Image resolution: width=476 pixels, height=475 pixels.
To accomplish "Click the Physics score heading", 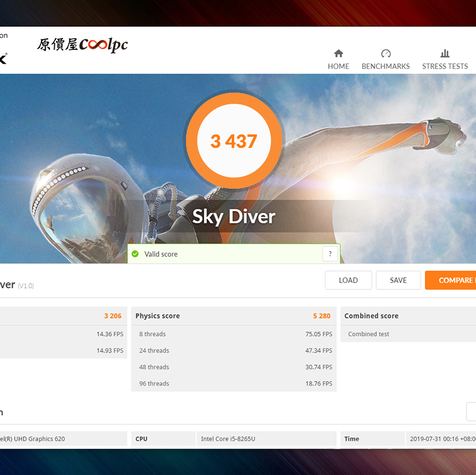I will [158, 316].
